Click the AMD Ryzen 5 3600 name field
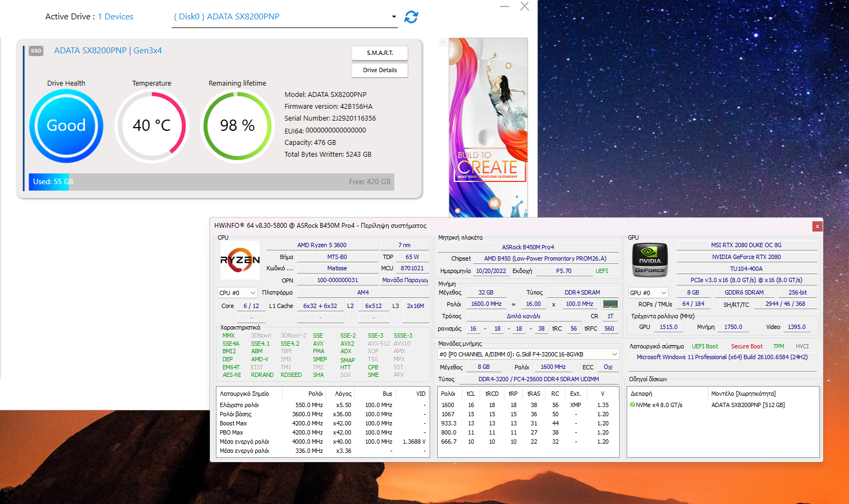The image size is (849, 504). tap(322, 245)
